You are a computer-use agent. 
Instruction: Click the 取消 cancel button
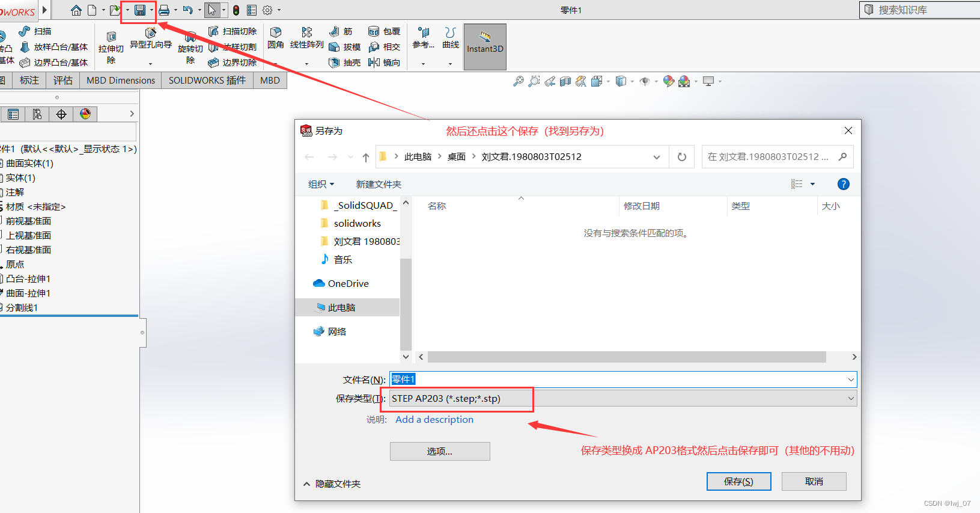[x=814, y=481]
